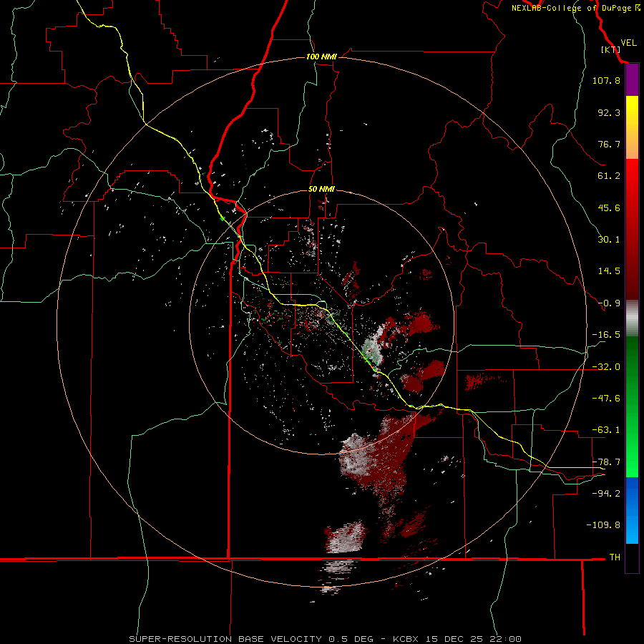Click the -109.8 velocity scale value

point(603,525)
